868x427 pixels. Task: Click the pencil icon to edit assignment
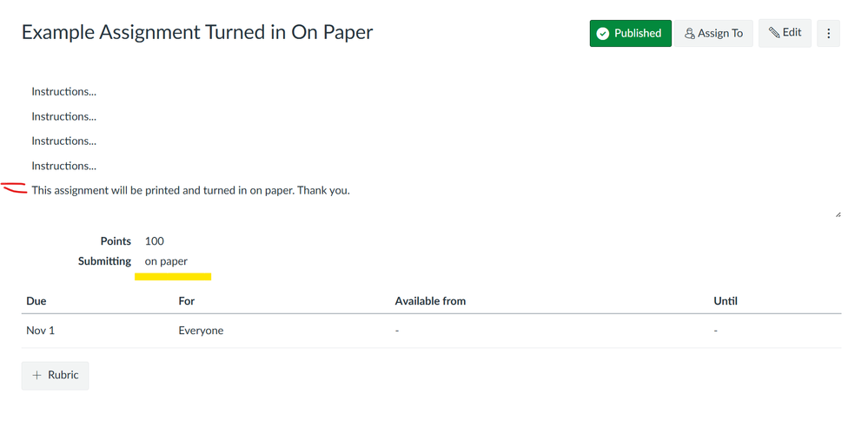pos(774,33)
